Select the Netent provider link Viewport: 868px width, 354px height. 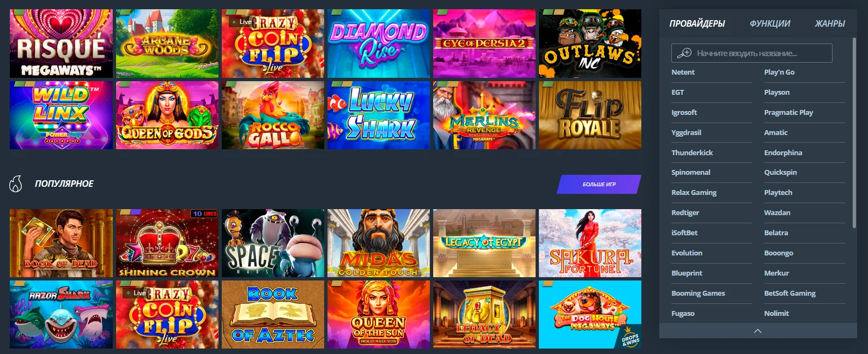coord(683,72)
